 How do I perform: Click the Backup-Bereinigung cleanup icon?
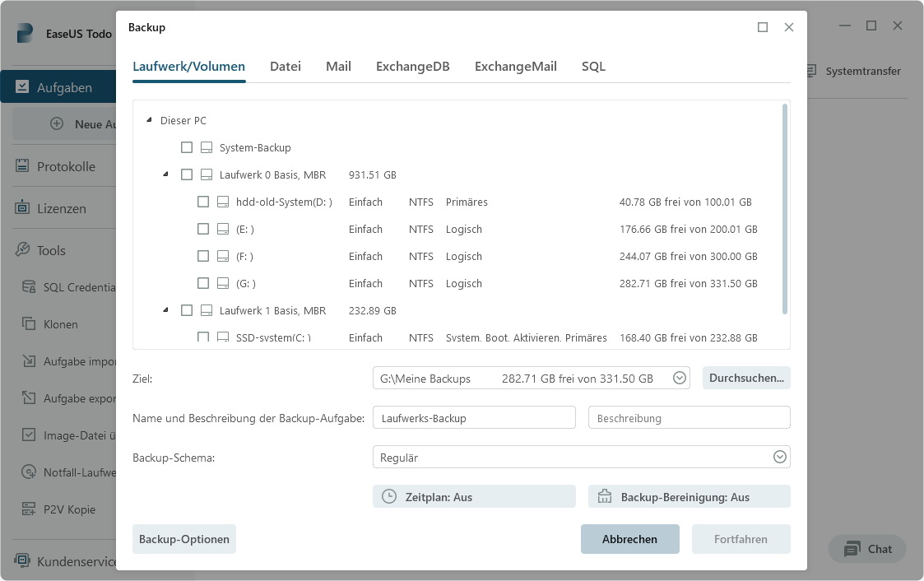tap(605, 496)
